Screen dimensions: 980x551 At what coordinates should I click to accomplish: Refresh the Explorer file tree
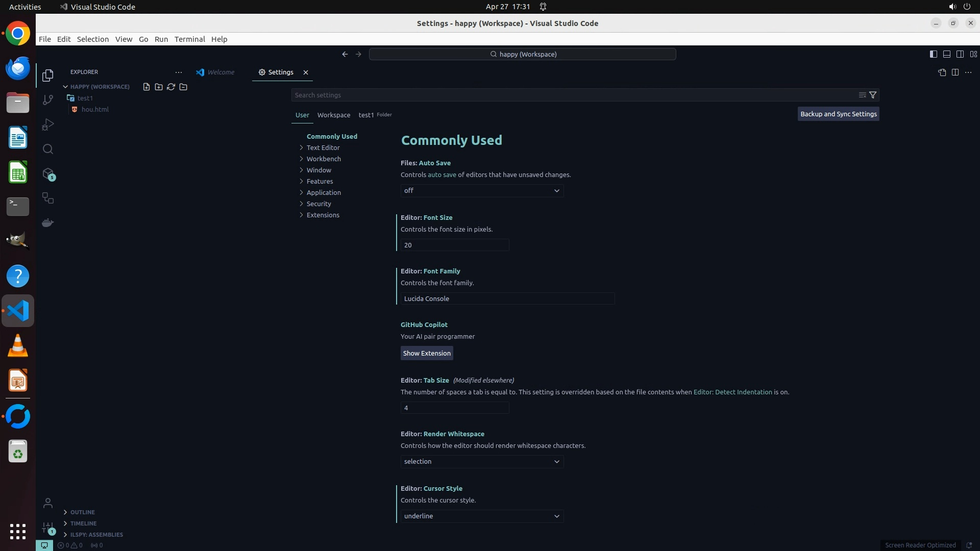pyautogui.click(x=171, y=87)
